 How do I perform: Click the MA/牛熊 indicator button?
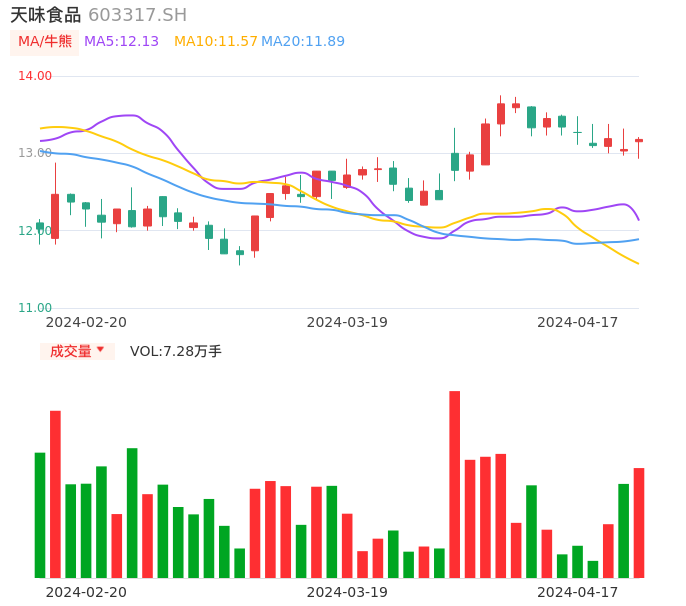click(45, 42)
